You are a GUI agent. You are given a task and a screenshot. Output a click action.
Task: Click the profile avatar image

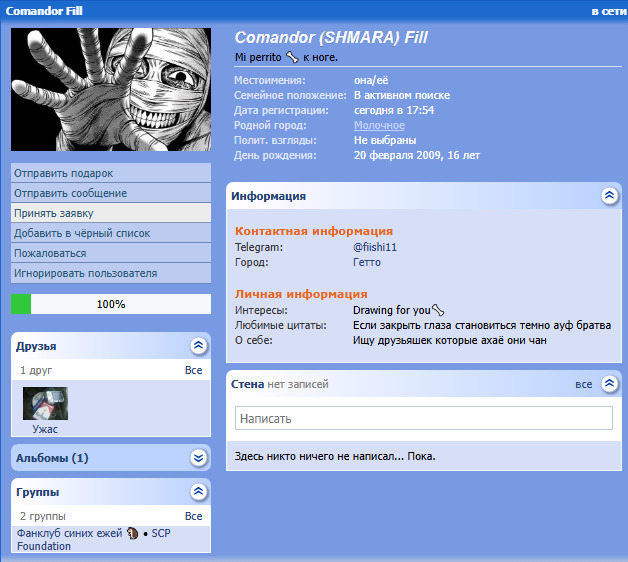click(x=111, y=89)
